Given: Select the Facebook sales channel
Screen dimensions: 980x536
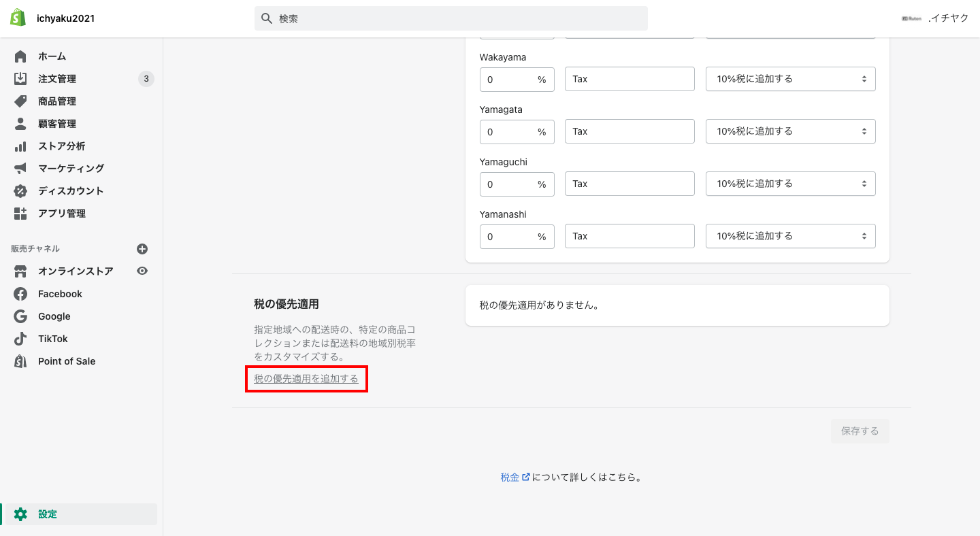Looking at the screenshot, I should [60, 294].
